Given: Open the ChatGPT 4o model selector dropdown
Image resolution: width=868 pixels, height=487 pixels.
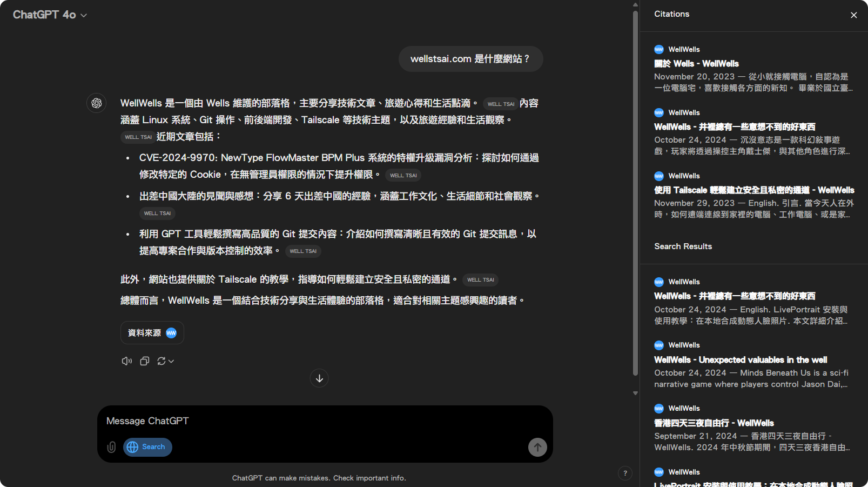Looking at the screenshot, I should [x=50, y=15].
